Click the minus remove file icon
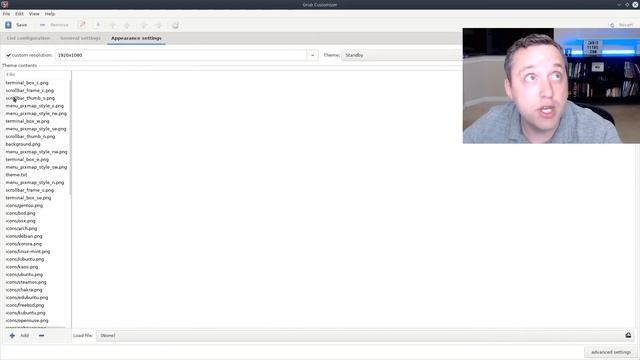The width and height of the screenshot is (640, 360). click(x=41, y=336)
